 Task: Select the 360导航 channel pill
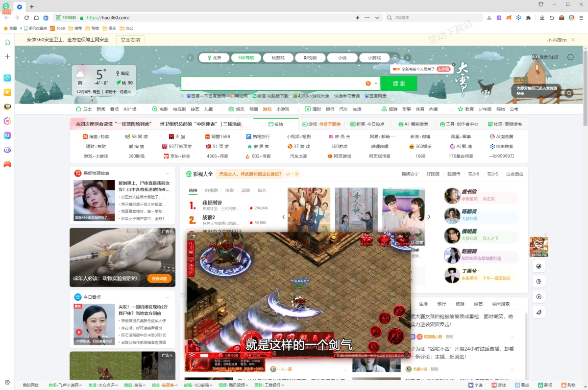point(246,58)
